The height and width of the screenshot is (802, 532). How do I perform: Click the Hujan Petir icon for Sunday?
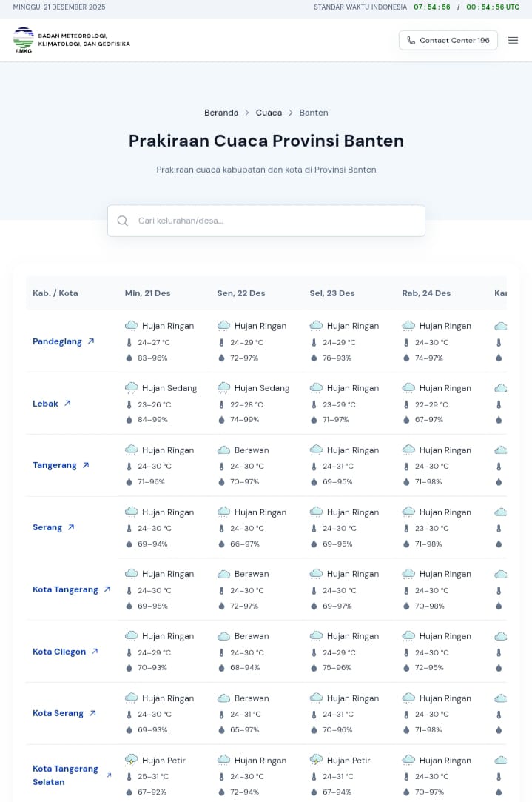pyautogui.click(x=132, y=761)
